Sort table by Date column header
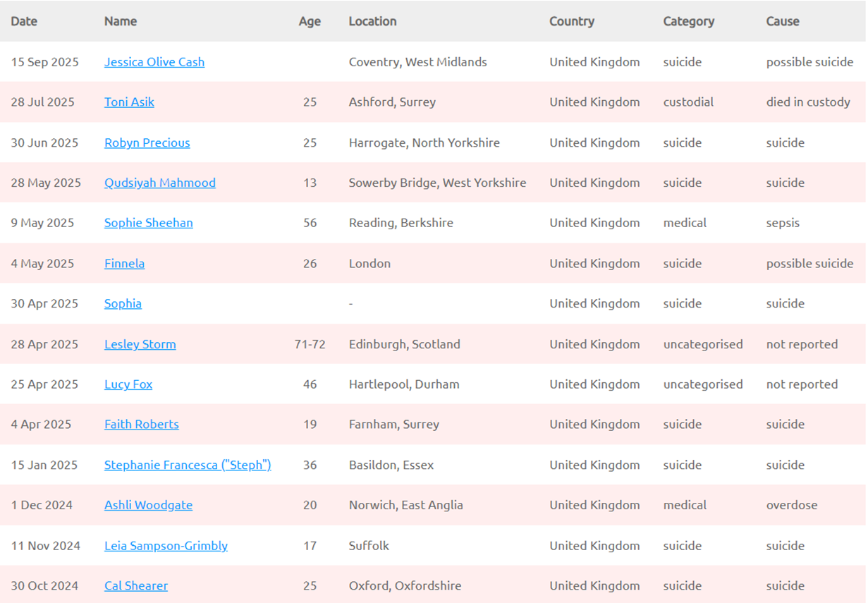Viewport: 868px width, 603px height. pyautogui.click(x=24, y=21)
